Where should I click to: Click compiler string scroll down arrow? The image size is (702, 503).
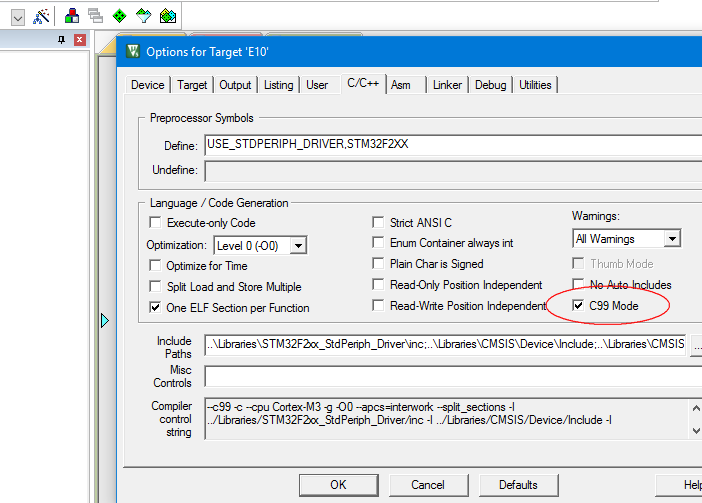(696, 431)
